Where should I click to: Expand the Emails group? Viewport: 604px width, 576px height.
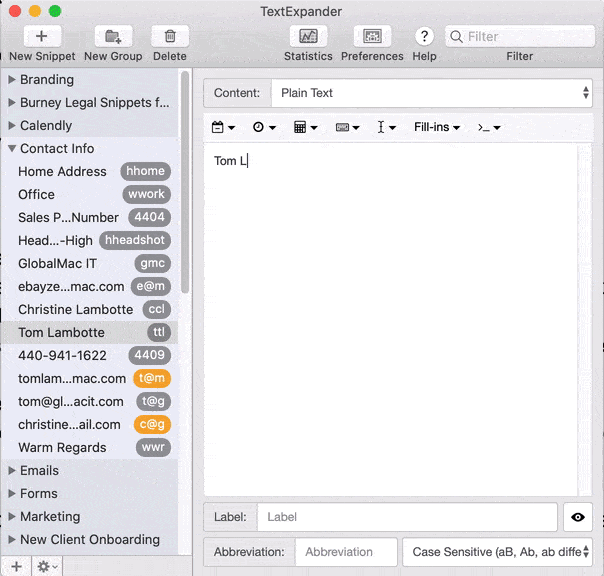coord(12,470)
